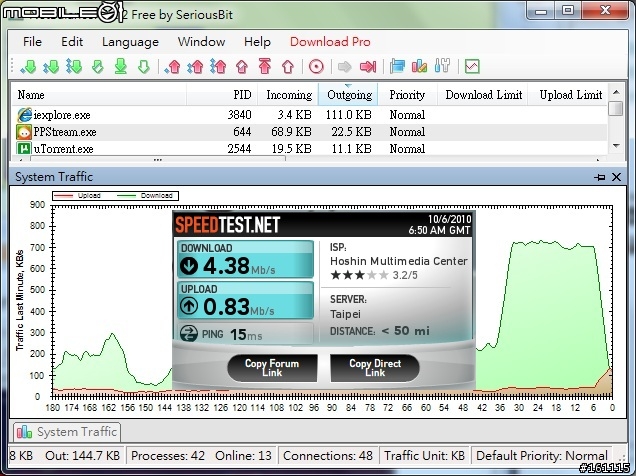Open the File menu
The image size is (636, 476).
(x=32, y=42)
